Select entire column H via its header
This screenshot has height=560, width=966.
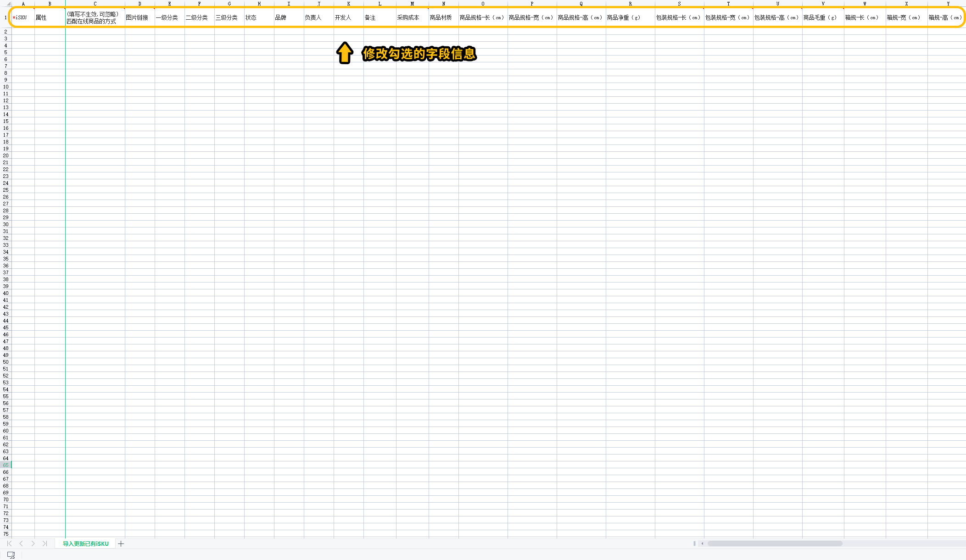coord(259,4)
